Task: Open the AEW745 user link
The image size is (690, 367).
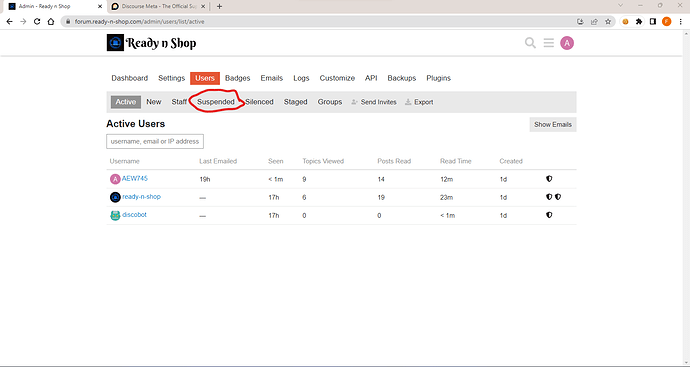Action: [x=135, y=179]
